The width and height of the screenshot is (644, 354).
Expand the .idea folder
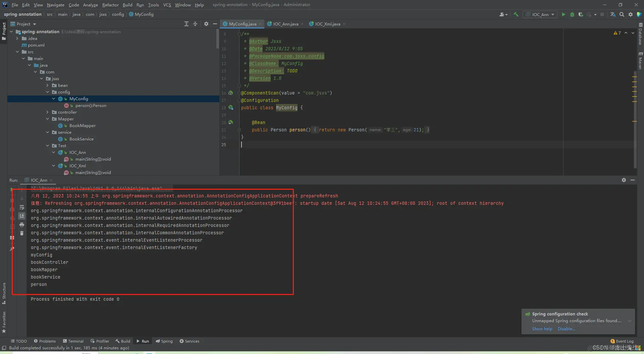coord(17,38)
